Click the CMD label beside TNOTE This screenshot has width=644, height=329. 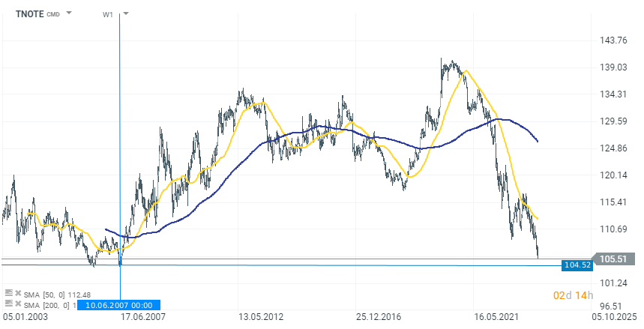53,15
